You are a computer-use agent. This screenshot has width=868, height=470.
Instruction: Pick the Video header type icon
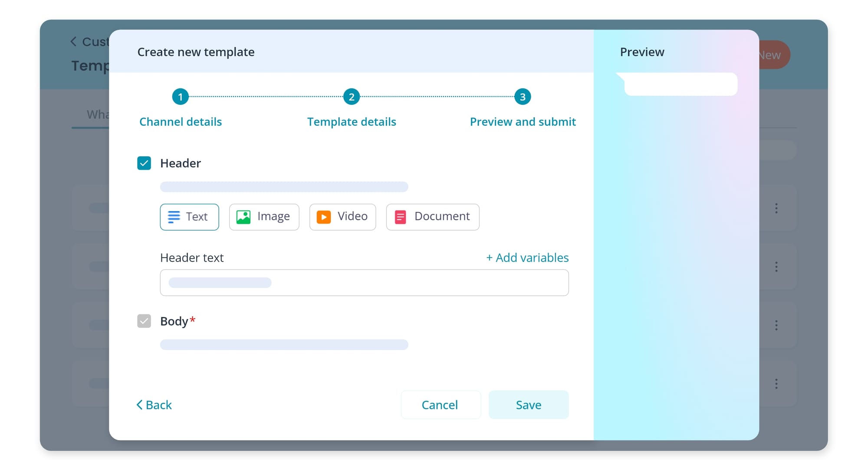click(323, 217)
